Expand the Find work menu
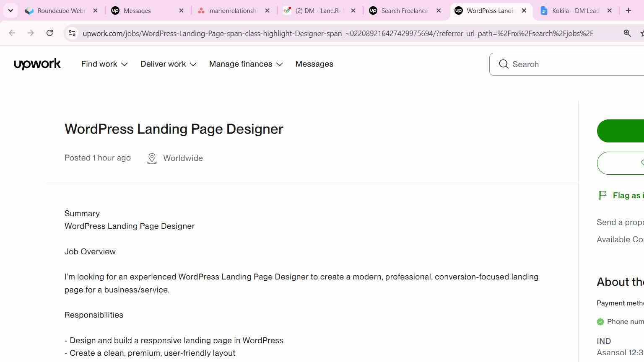 pos(104,64)
